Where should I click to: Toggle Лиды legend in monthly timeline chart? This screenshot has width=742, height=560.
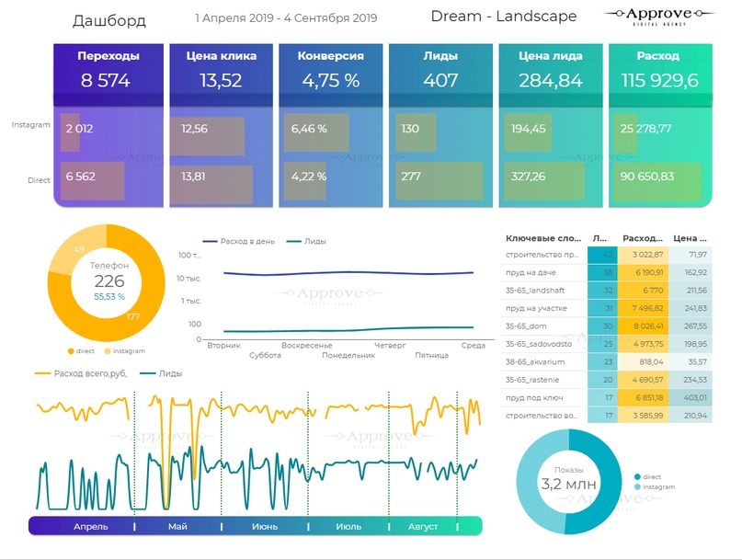pos(162,373)
